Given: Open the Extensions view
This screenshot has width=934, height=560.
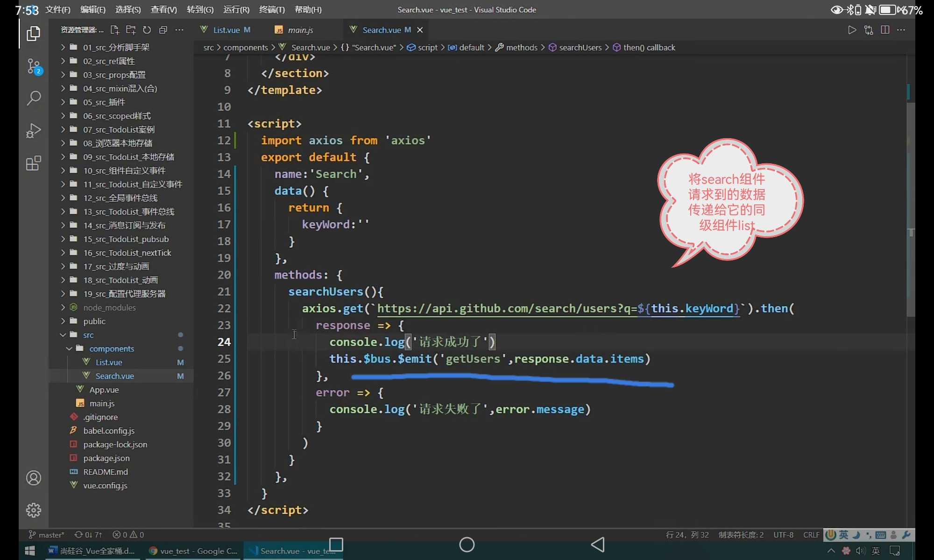Looking at the screenshot, I should coord(33,163).
